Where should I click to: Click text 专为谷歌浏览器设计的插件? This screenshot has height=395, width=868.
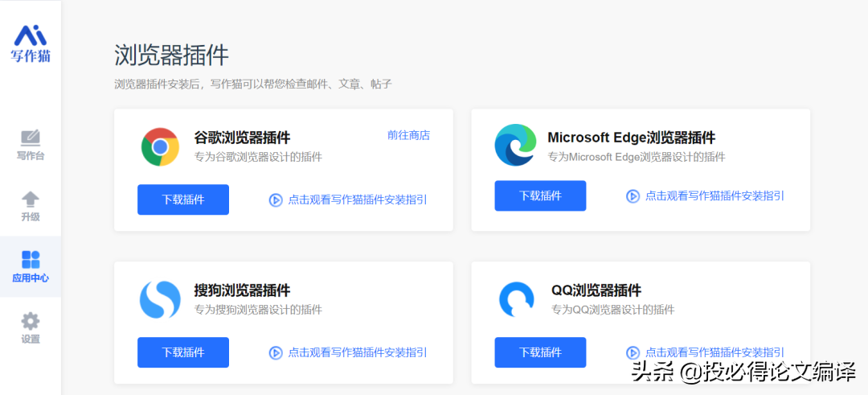[258, 157]
